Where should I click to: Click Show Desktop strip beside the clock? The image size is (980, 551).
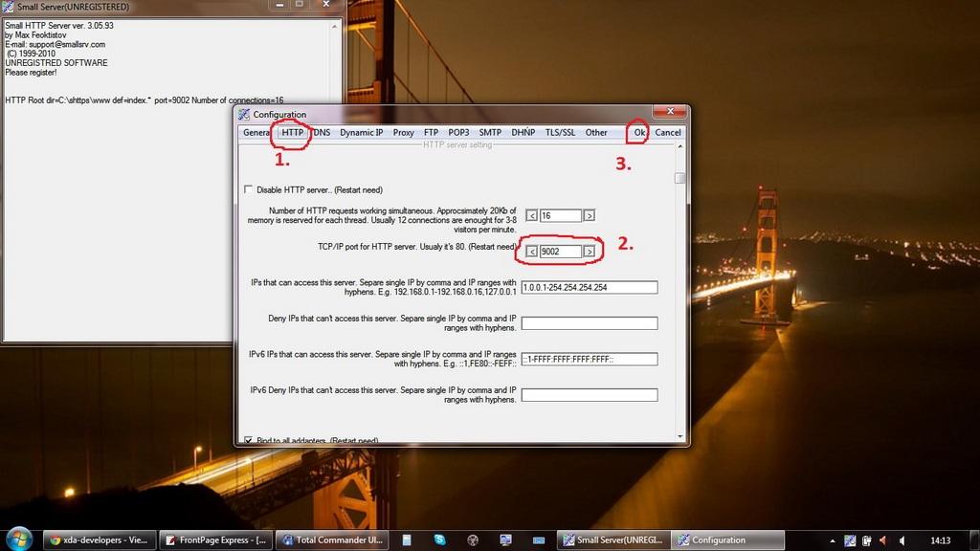tap(973, 540)
